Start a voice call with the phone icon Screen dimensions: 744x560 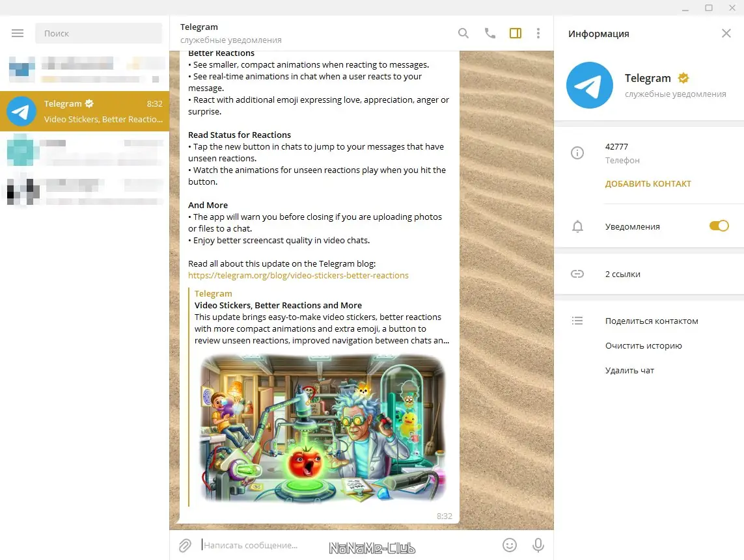click(x=489, y=33)
